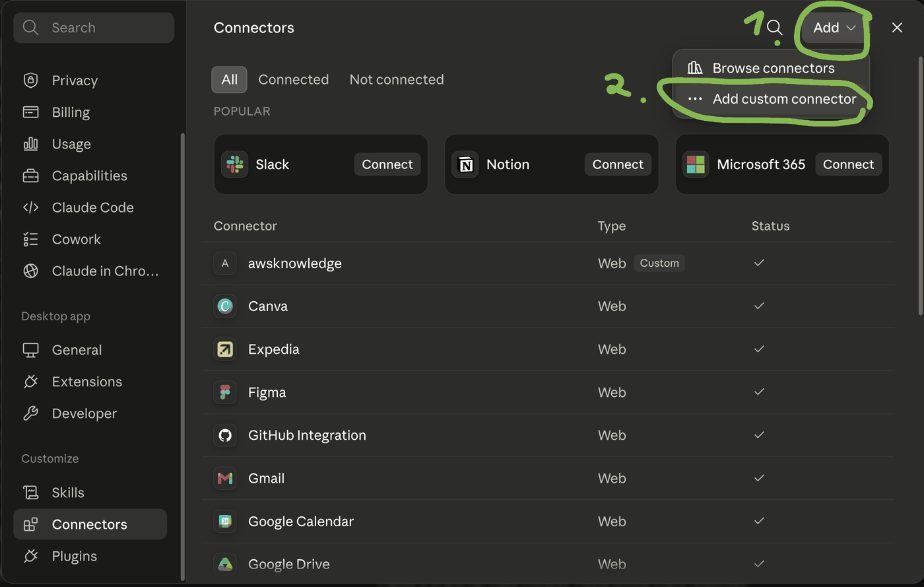The image size is (924, 587).
Task: Choose Browse connectors from the Add menu
Action: 771,68
